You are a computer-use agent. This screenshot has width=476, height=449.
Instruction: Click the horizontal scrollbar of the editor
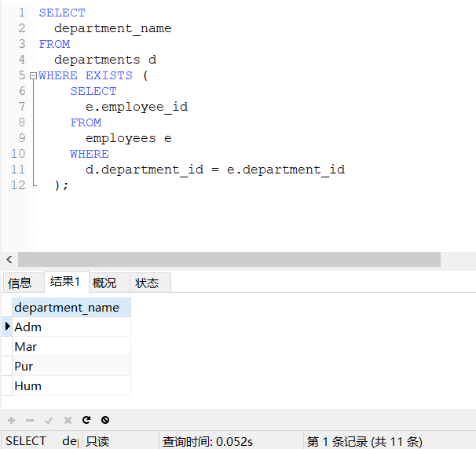click(229, 259)
